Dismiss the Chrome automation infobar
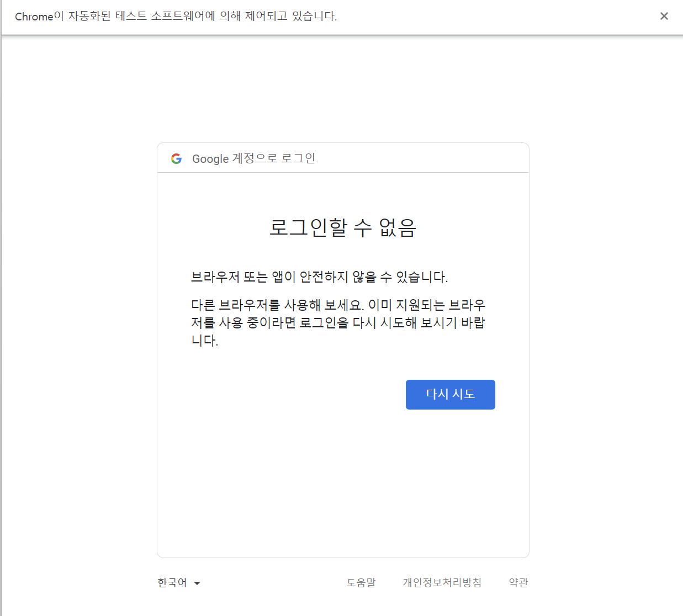This screenshot has width=683, height=616. click(x=664, y=16)
